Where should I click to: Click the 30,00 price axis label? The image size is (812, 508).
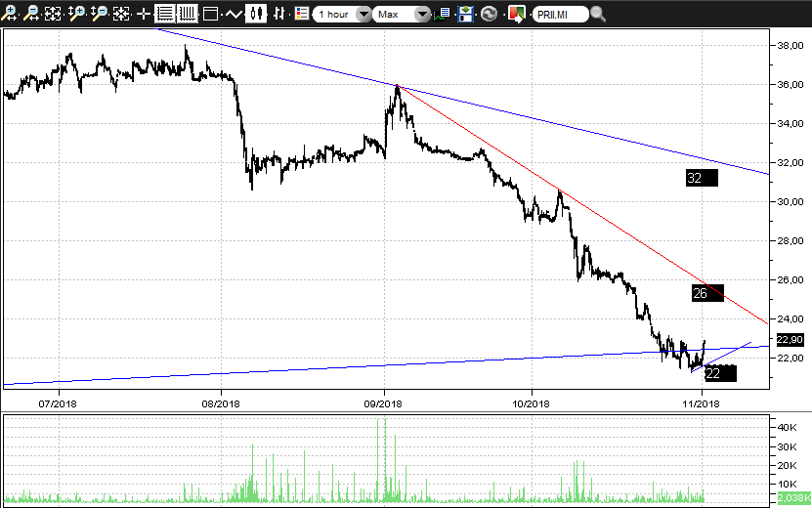pos(791,202)
